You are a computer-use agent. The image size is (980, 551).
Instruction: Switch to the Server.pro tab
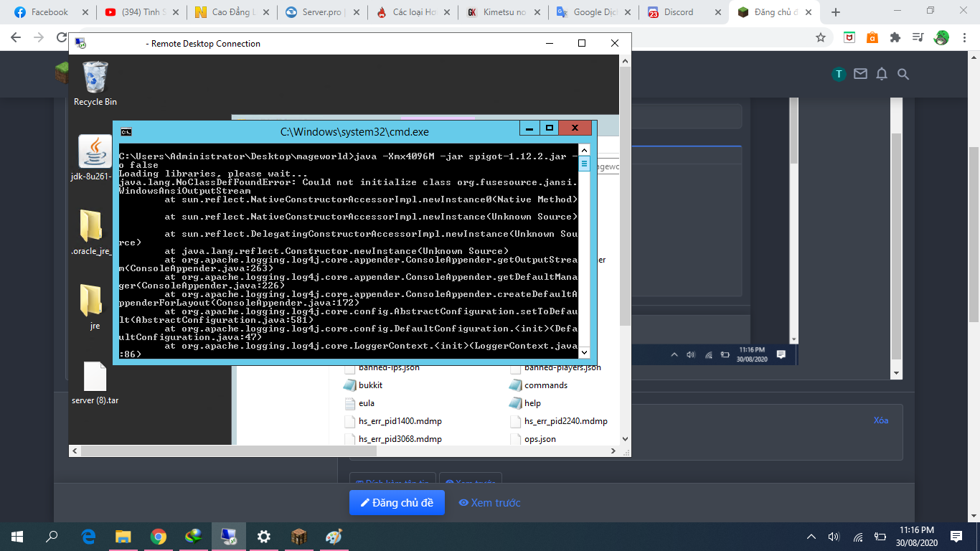tap(321, 12)
